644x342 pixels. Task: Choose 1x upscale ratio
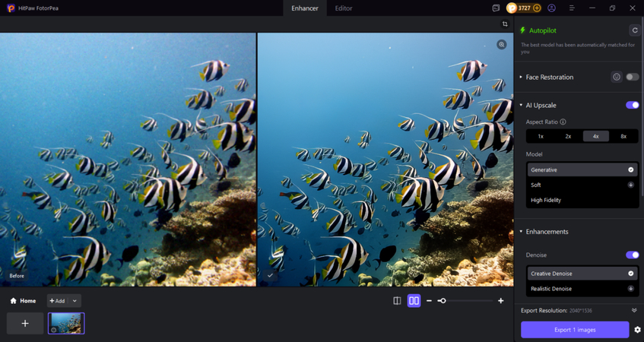click(541, 136)
